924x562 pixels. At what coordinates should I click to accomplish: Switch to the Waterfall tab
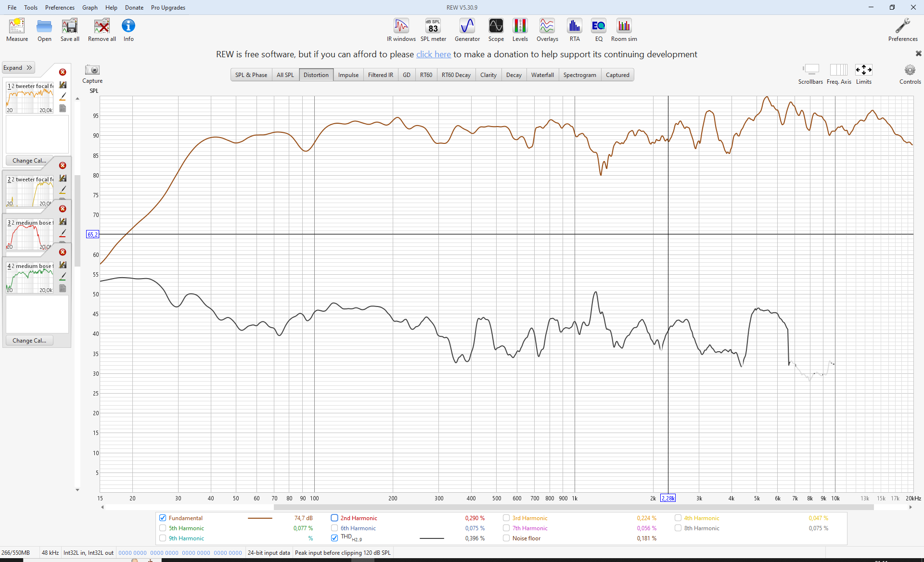click(x=542, y=75)
